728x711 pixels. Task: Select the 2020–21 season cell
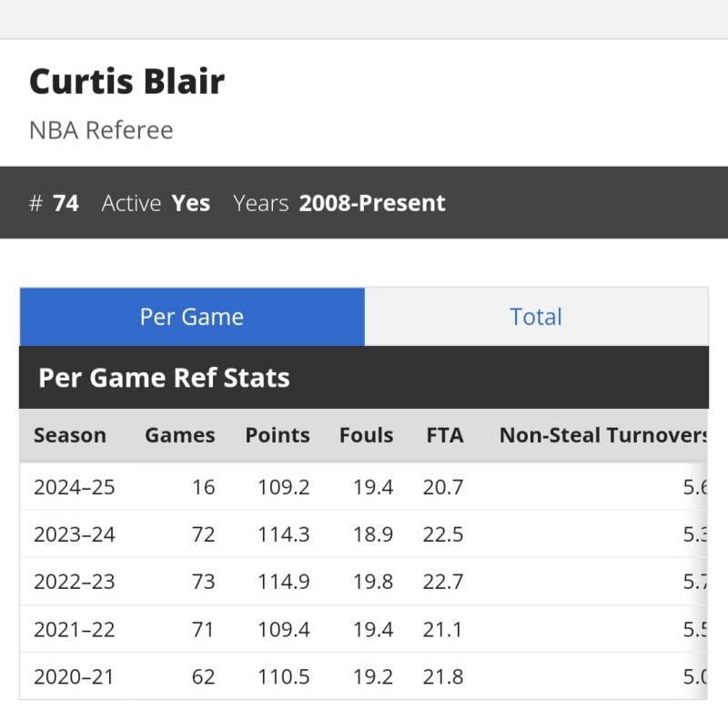[x=75, y=676]
